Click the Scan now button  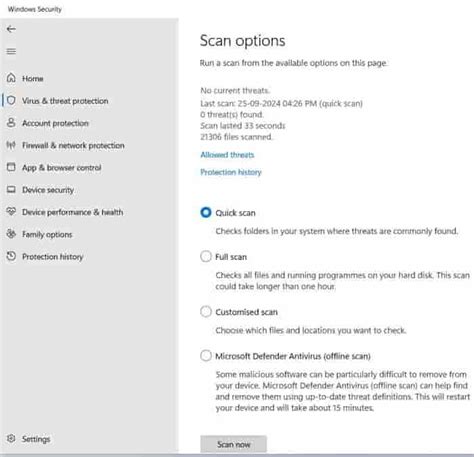[x=233, y=444]
